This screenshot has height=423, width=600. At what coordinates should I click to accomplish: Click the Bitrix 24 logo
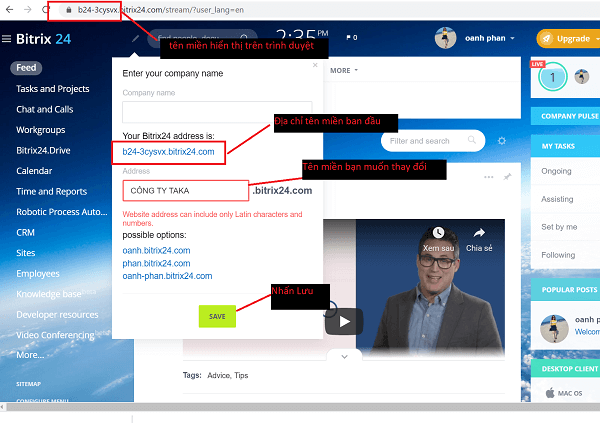[43, 39]
